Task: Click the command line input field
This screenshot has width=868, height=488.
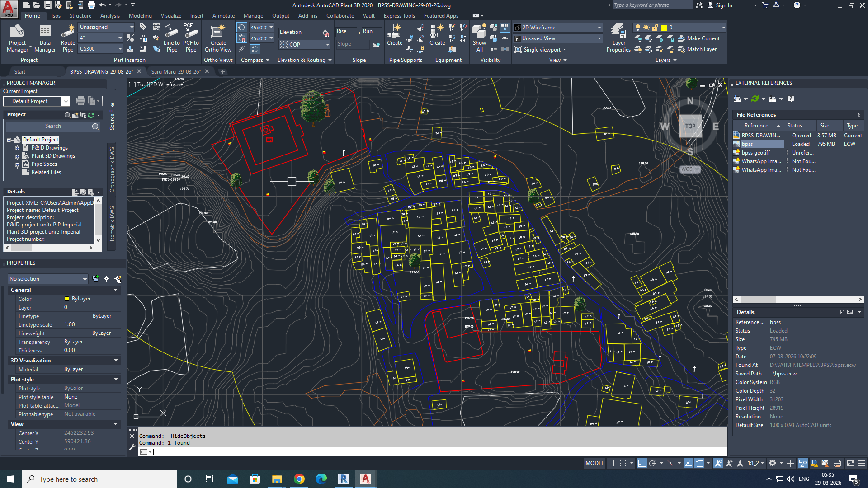Action: (433, 452)
